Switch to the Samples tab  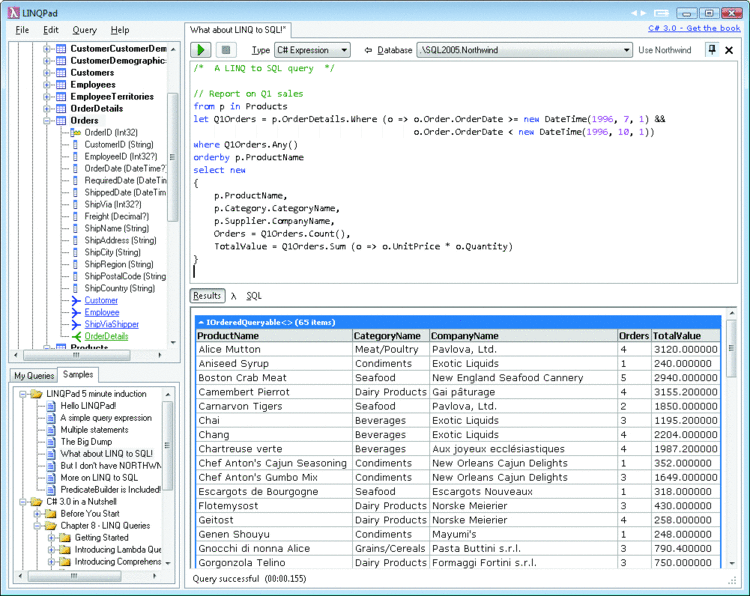[x=78, y=375]
